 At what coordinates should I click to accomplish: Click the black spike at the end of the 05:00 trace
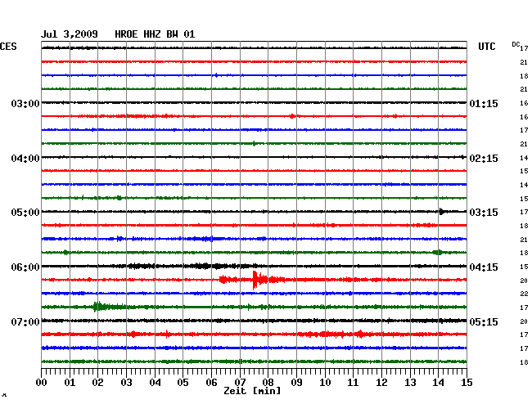tap(441, 212)
